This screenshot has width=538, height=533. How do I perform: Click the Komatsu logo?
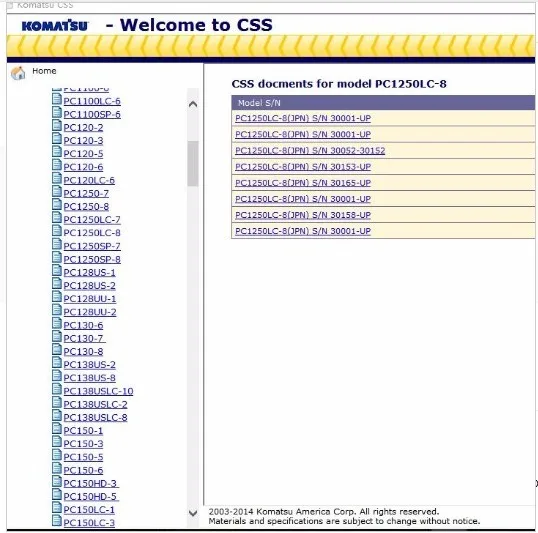[x=55, y=25]
